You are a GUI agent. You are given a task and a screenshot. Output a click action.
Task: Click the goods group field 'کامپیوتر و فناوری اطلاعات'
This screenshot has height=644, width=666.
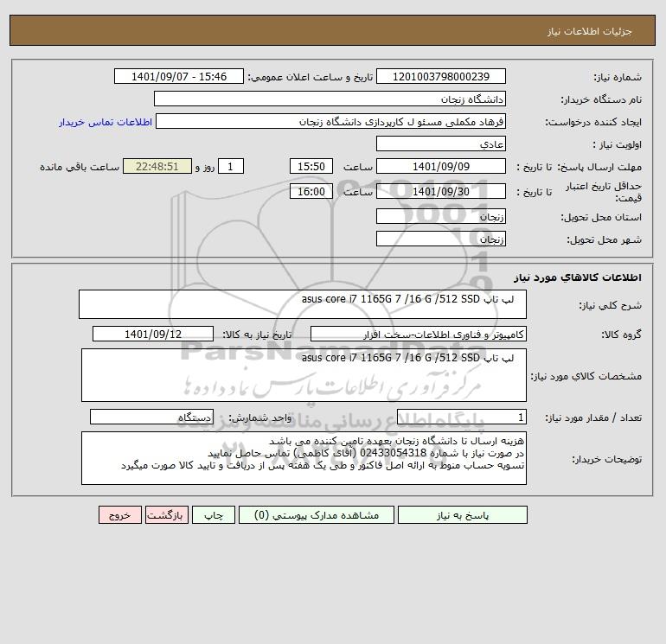pyautogui.click(x=419, y=334)
